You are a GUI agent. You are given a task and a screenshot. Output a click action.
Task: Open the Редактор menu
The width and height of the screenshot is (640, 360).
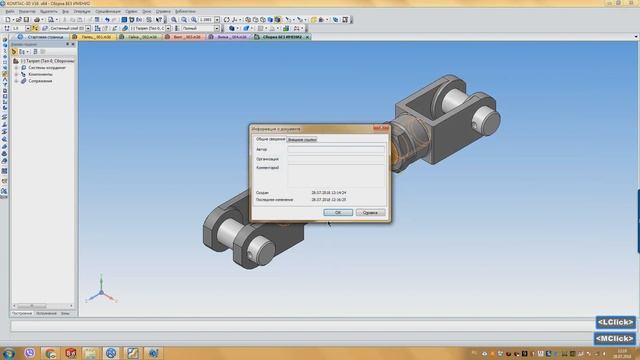click(27, 11)
